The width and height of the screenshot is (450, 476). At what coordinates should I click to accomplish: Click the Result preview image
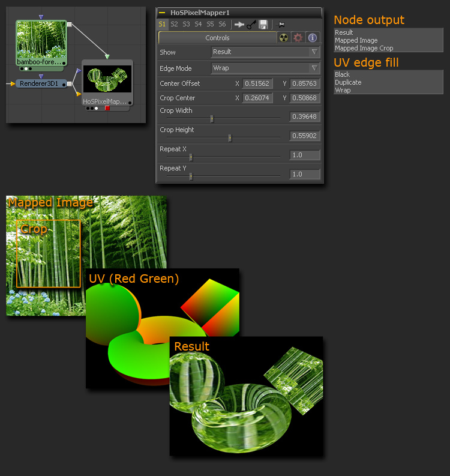(x=246, y=396)
